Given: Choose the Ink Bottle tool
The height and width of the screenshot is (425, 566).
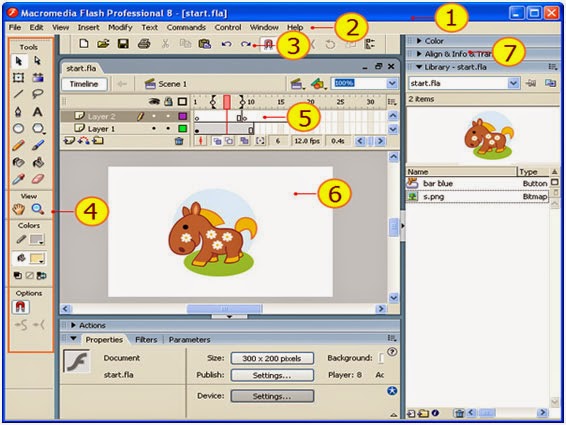Looking at the screenshot, I should coord(18,162).
